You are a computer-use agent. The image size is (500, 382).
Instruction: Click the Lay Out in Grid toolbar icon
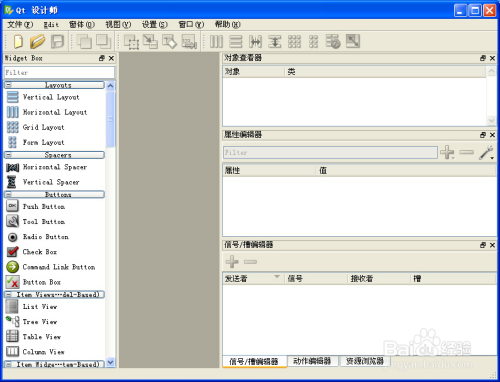[294, 42]
